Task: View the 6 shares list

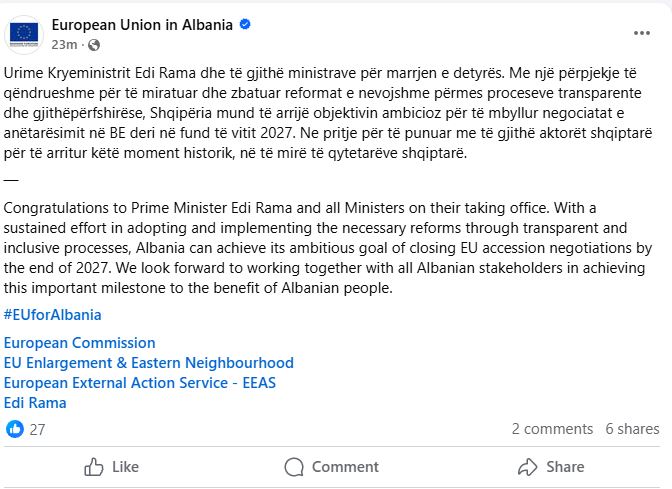Action: point(632,429)
